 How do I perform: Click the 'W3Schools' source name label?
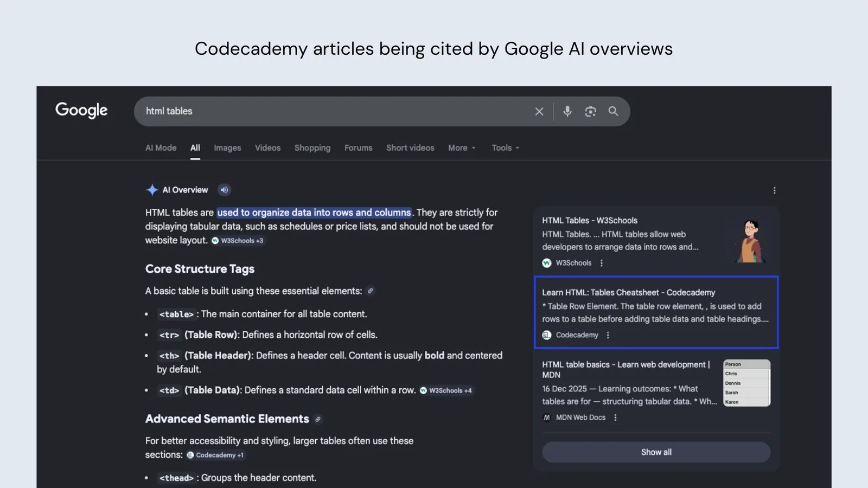click(573, 263)
